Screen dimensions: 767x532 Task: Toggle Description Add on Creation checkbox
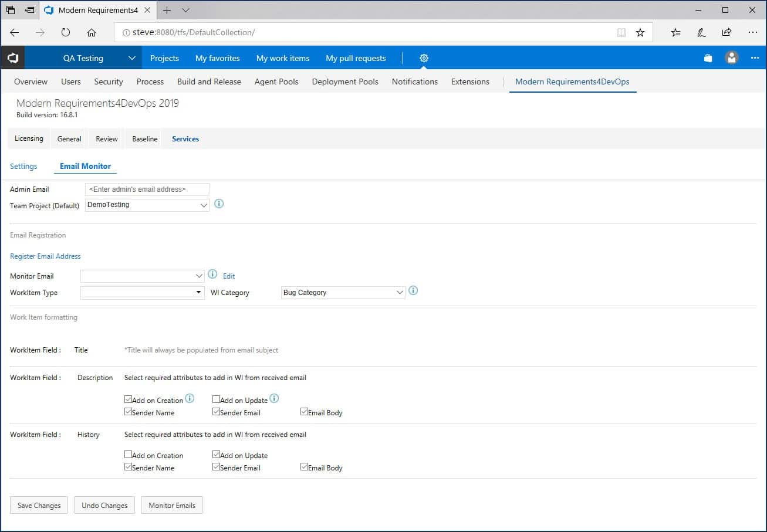coord(128,399)
